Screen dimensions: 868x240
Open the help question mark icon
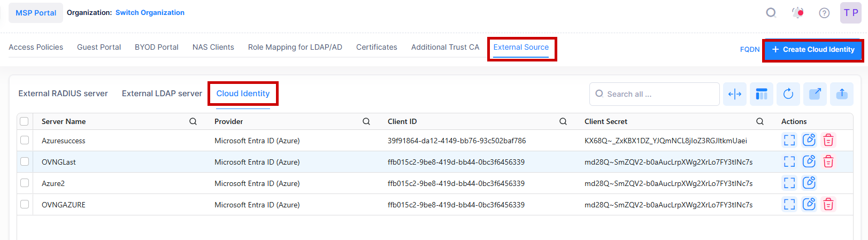click(x=824, y=13)
